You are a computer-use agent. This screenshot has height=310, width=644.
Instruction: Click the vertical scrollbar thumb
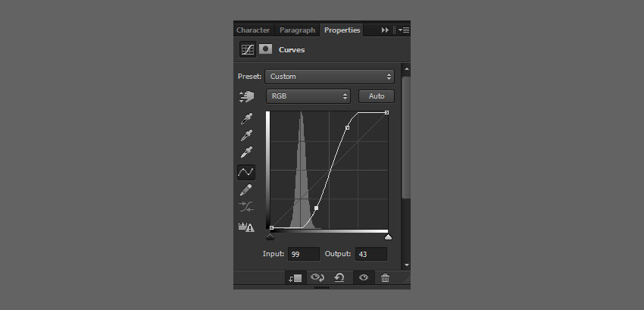(406, 136)
